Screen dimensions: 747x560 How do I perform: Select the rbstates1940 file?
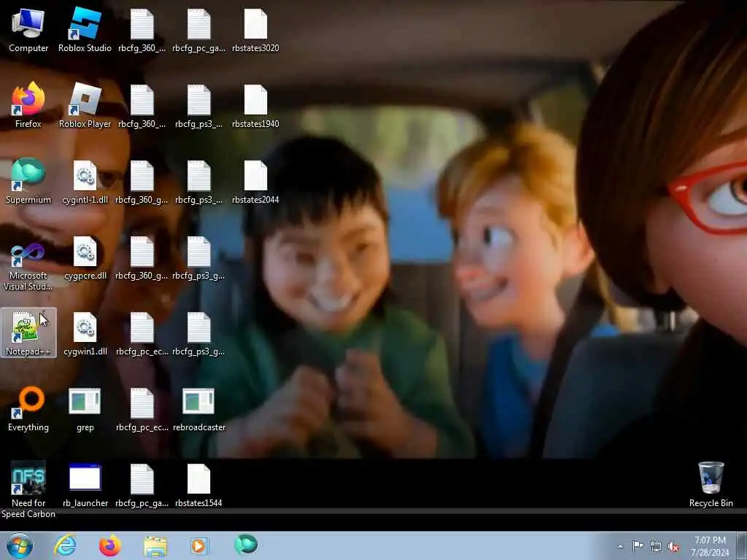coord(255,106)
